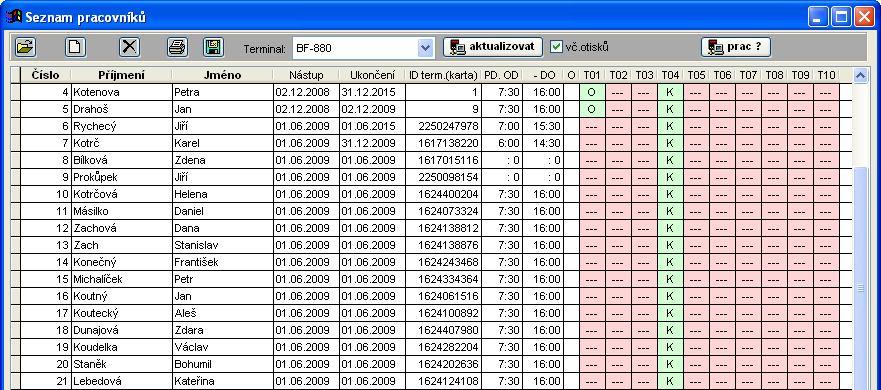881x390 pixels.
Task: Click card ID cell '1617138220'
Action: coord(443,143)
